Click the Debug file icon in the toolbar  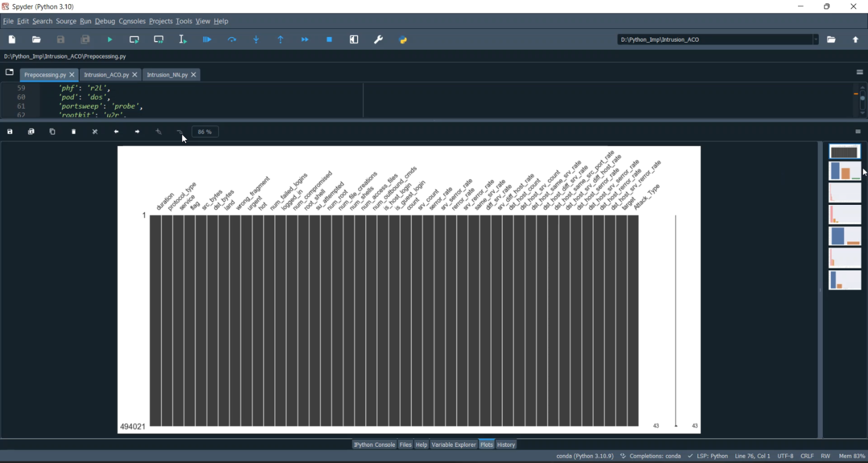click(x=207, y=40)
